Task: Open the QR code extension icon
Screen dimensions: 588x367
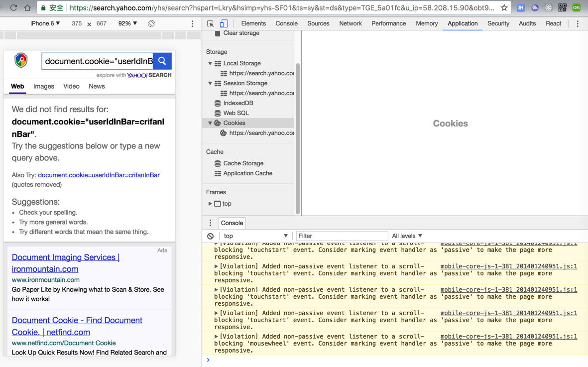Action: pyautogui.click(x=562, y=7)
